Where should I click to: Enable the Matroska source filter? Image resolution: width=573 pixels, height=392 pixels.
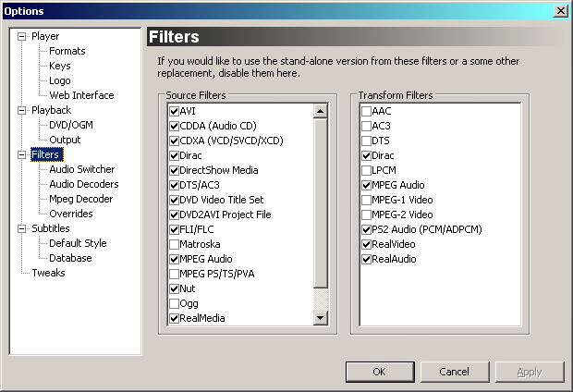click(x=174, y=244)
